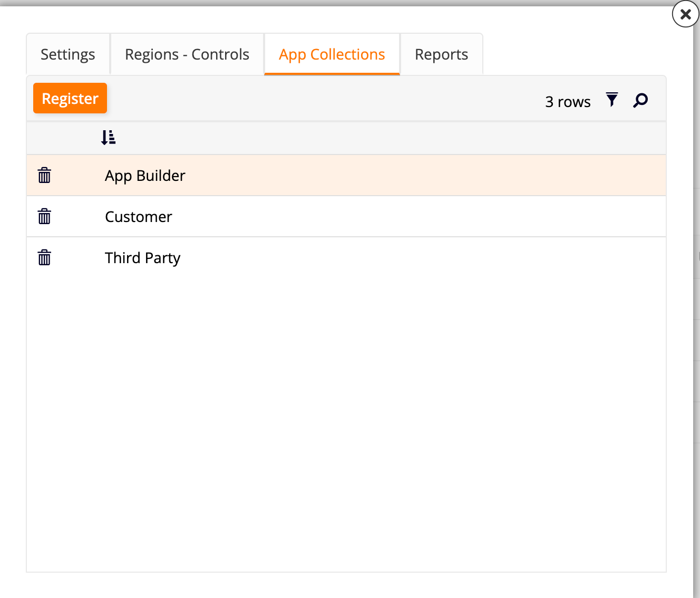Open the filter options with the funnel icon

pyautogui.click(x=611, y=99)
